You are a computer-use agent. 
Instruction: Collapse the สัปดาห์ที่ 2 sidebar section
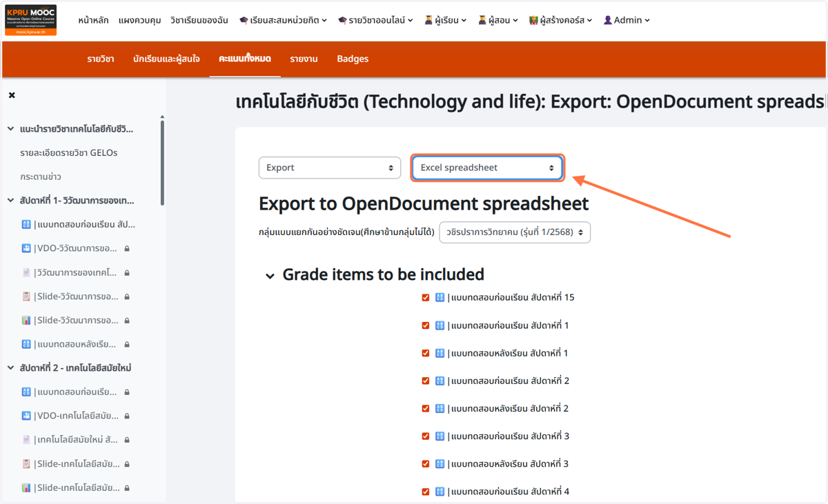[11, 368]
